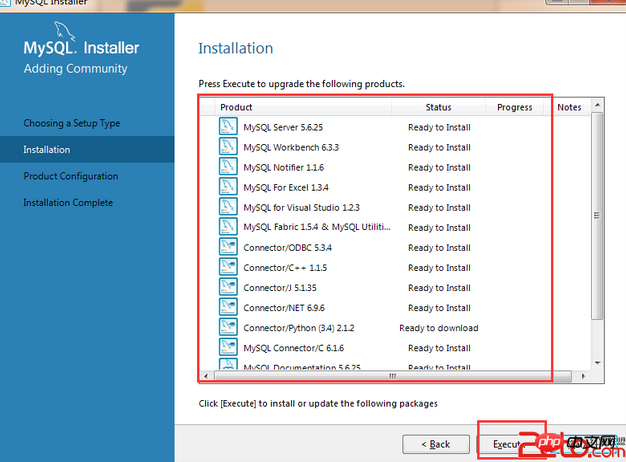
Task: Click the MySQL dolphin logo in sidebar
Action: tap(64, 31)
